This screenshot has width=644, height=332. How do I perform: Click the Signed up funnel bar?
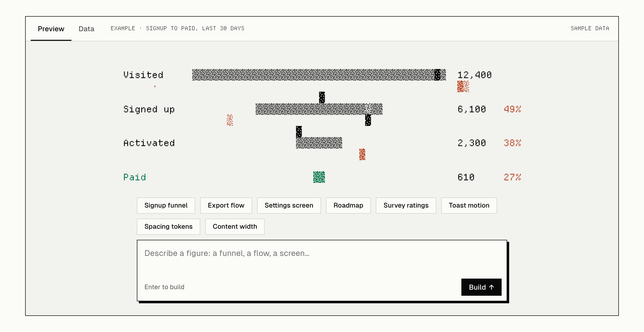(x=319, y=109)
